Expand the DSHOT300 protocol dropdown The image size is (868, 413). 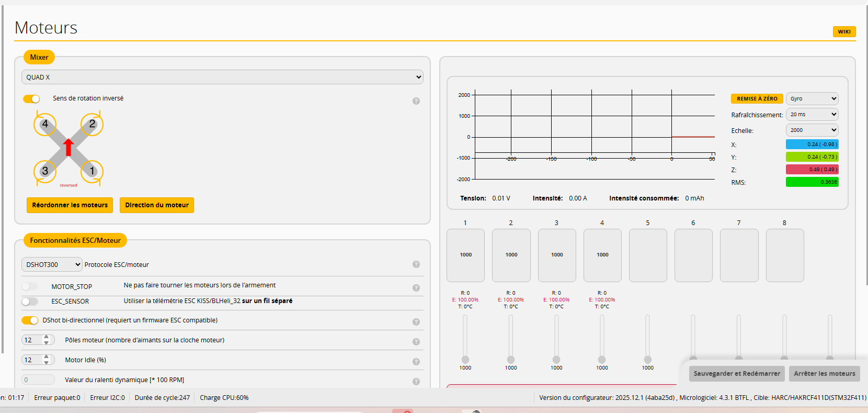51,264
